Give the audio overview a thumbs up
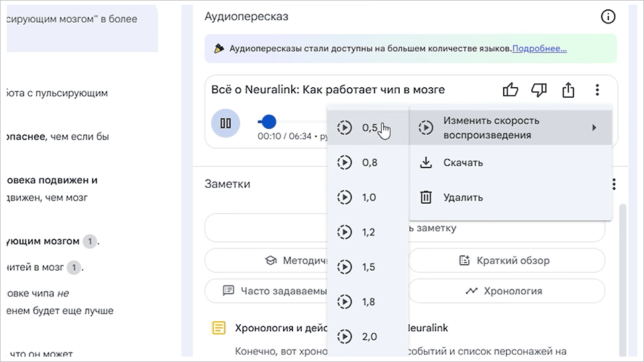Viewport: 644px width, 362px height. (511, 89)
